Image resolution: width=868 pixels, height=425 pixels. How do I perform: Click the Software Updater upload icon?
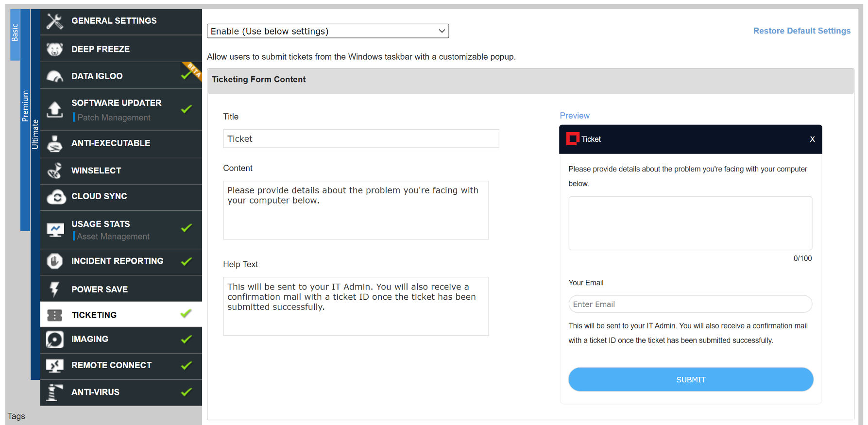55,109
